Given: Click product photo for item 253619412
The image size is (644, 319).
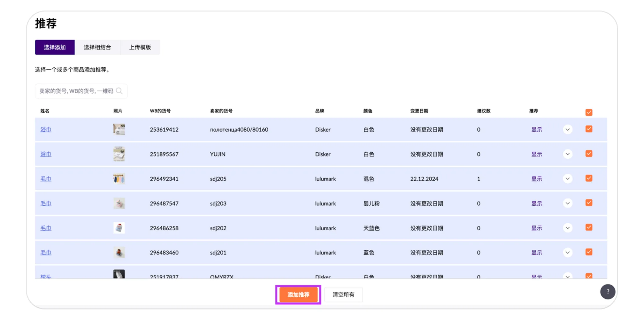Looking at the screenshot, I should point(119,129).
